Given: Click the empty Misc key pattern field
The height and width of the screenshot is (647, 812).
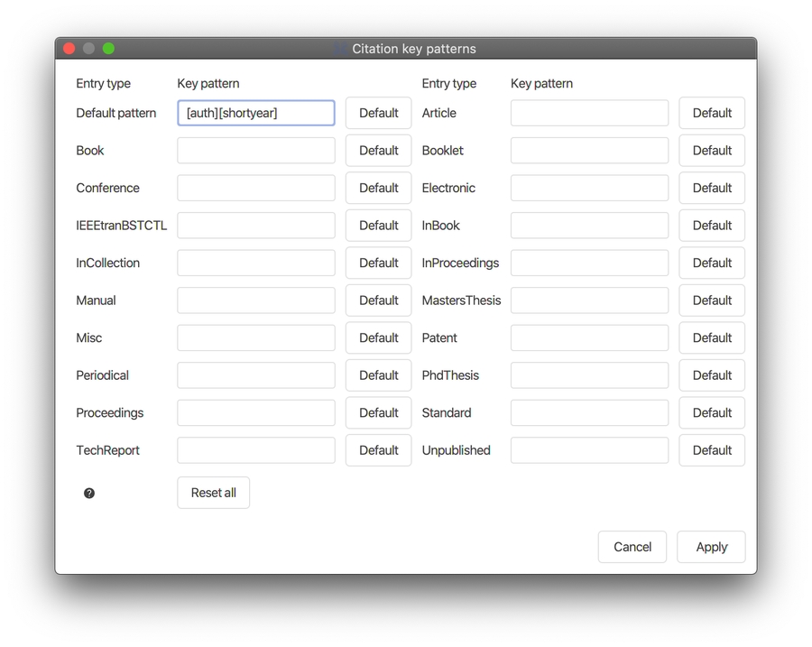Looking at the screenshot, I should point(255,337).
